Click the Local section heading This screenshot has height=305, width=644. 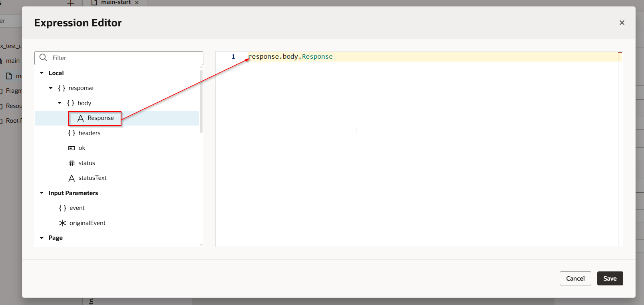(x=56, y=73)
